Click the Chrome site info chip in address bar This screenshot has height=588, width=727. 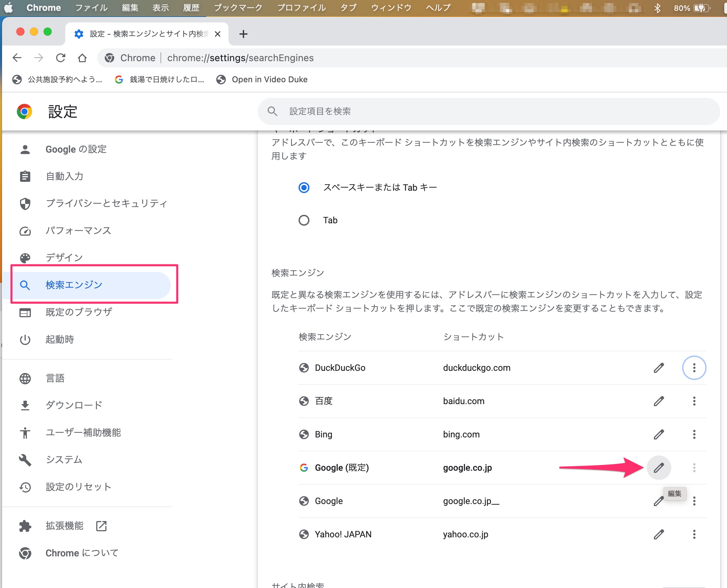[130, 58]
